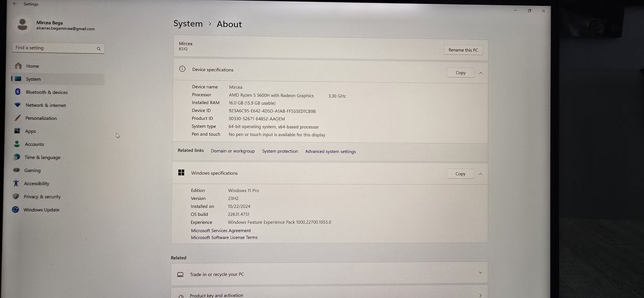Screen dimensions: 644x298
Task: Open Advanced system settings link
Action: (330, 152)
